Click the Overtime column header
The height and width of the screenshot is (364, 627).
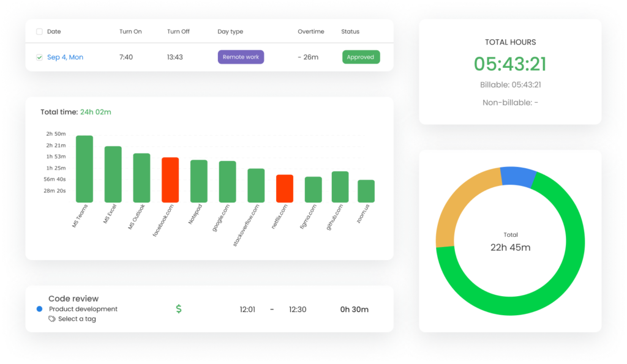[x=310, y=31]
